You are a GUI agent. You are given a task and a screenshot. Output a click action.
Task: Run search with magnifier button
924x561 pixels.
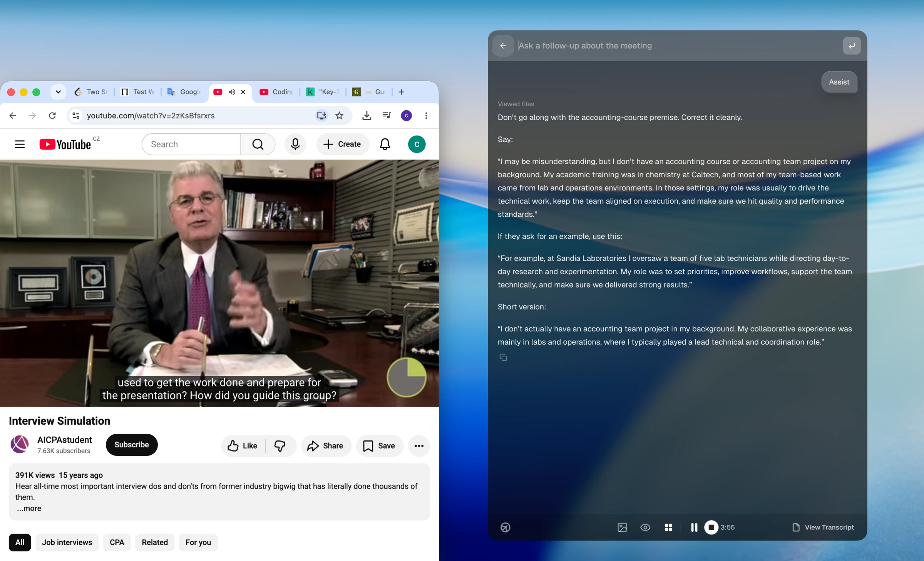[258, 144]
